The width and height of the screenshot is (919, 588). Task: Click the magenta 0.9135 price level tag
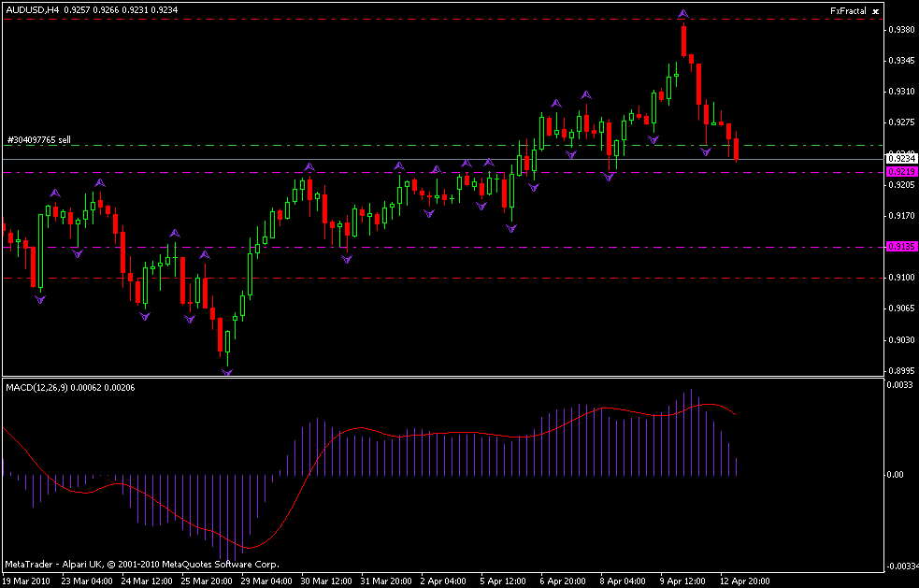point(899,247)
